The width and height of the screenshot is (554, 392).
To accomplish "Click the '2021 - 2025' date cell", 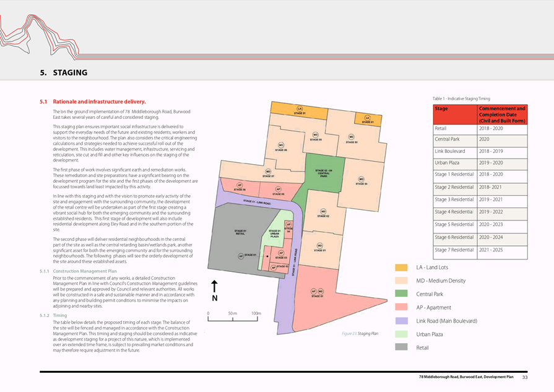I will pos(503,252).
